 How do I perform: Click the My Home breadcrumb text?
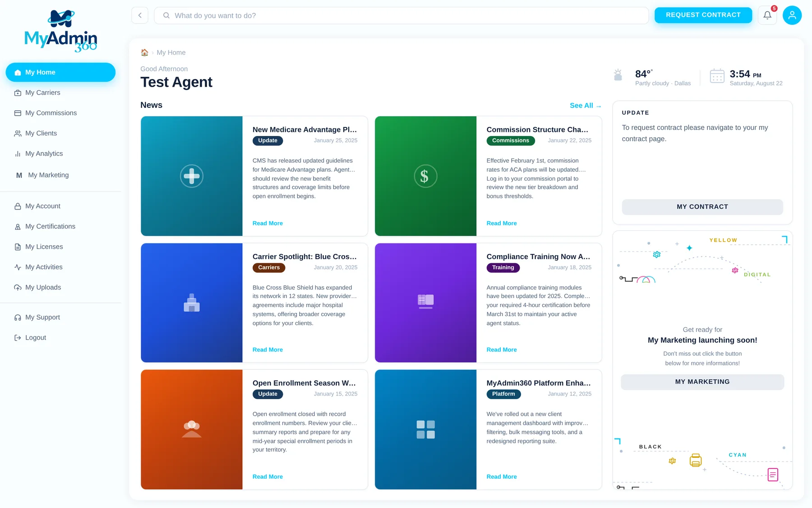coord(171,52)
